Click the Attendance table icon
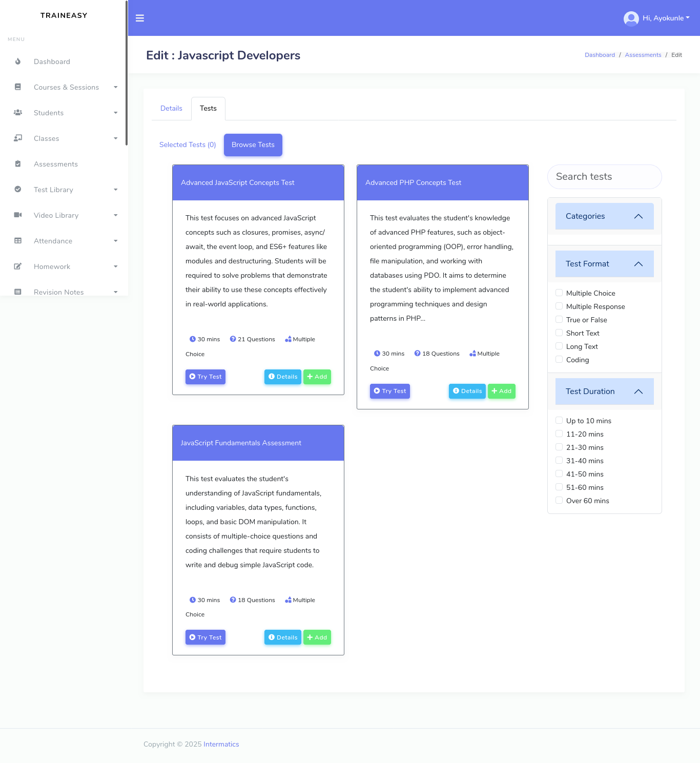Viewport: 700px width, 763px height. click(18, 241)
